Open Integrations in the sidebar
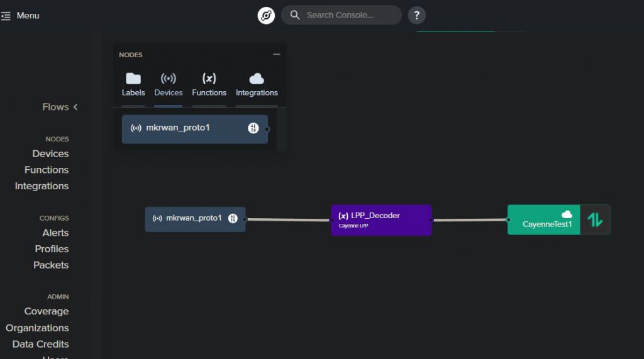644x359 pixels. (x=42, y=186)
